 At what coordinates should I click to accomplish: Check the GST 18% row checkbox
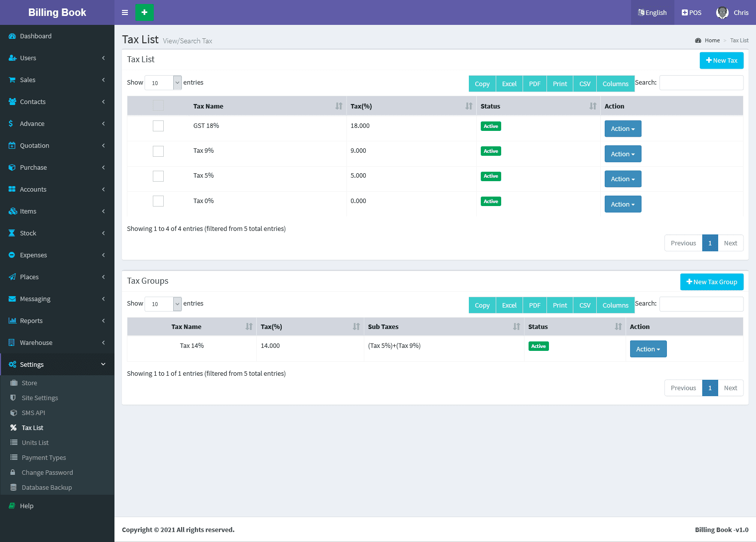(x=158, y=126)
